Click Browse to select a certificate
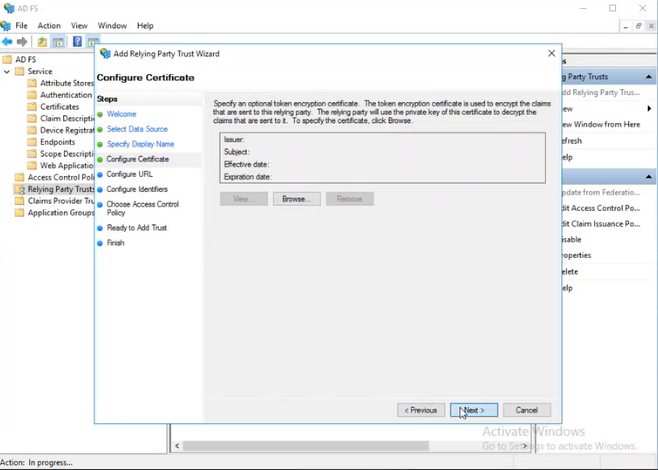This screenshot has height=470, width=658. pyautogui.click(x=297, y=199)
